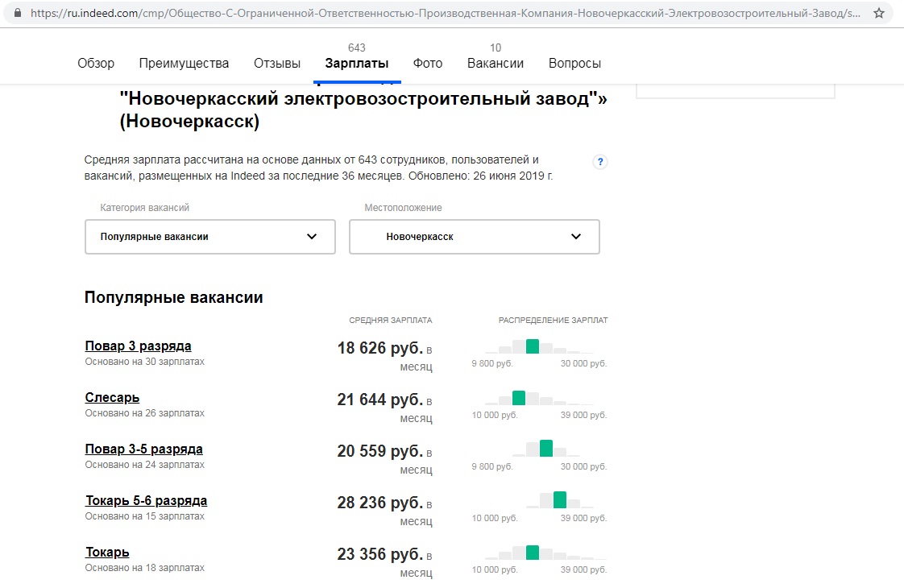The height and width of the screenshot is (588, 904).
Task: Open the Преимущества tab
Action: (184, 64)
